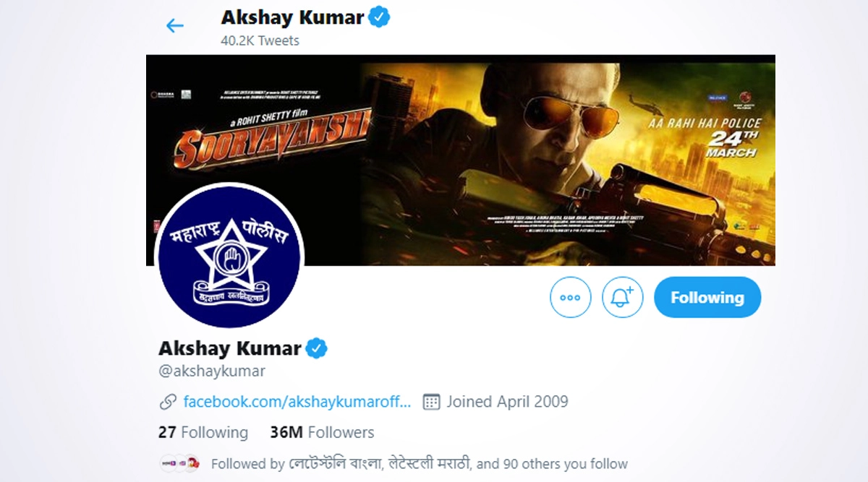Click the Joined April 2009 text
Screen dimensions: 868x482
tap(507, 401)
